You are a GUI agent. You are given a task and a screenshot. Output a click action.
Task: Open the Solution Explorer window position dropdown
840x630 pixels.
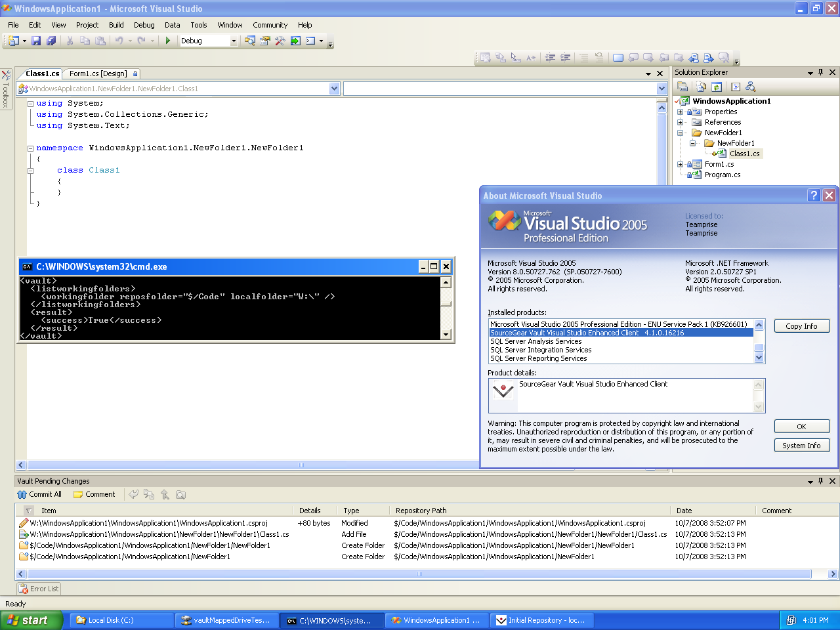click(x=810, y=73)
